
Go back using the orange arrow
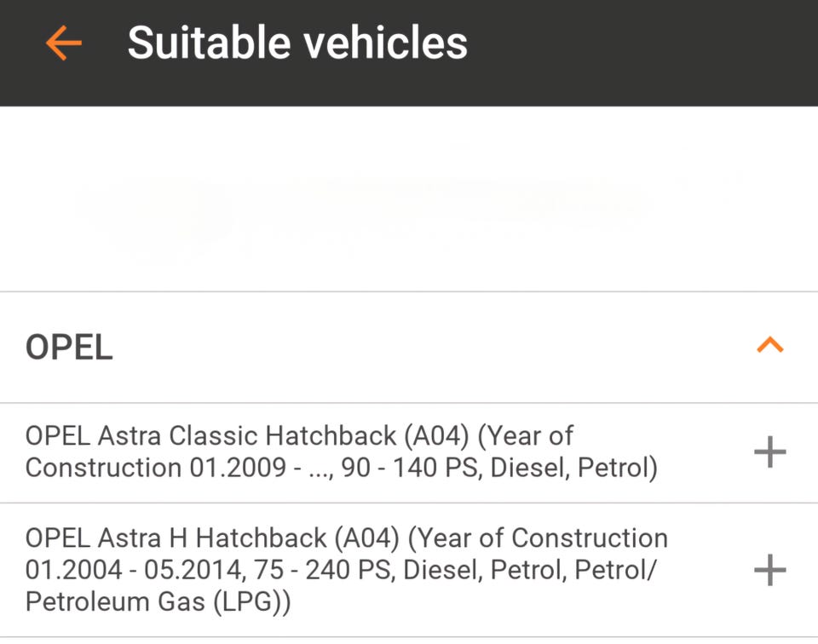tap(64, 43)
